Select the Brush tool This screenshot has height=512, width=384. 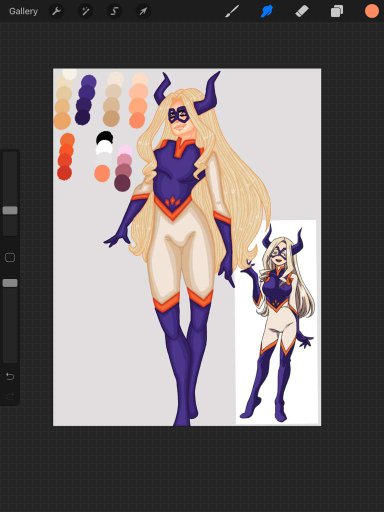pyautogui.click(x=232, y=11)
